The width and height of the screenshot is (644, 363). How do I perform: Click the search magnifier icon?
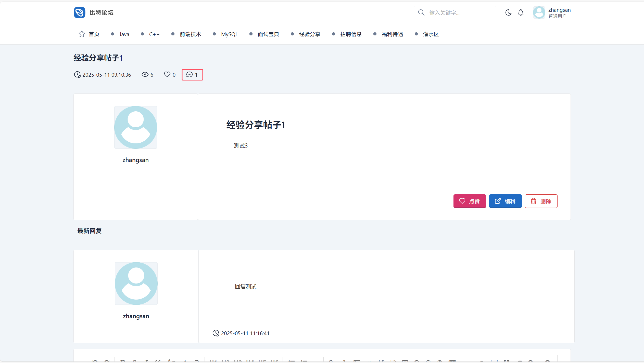click(421, 12)
